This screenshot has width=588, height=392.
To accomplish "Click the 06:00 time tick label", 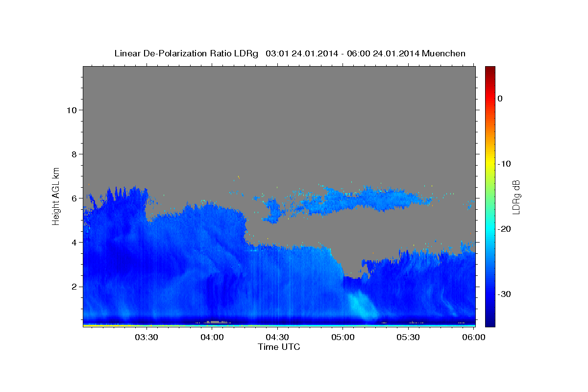I will tap(473, 338).
